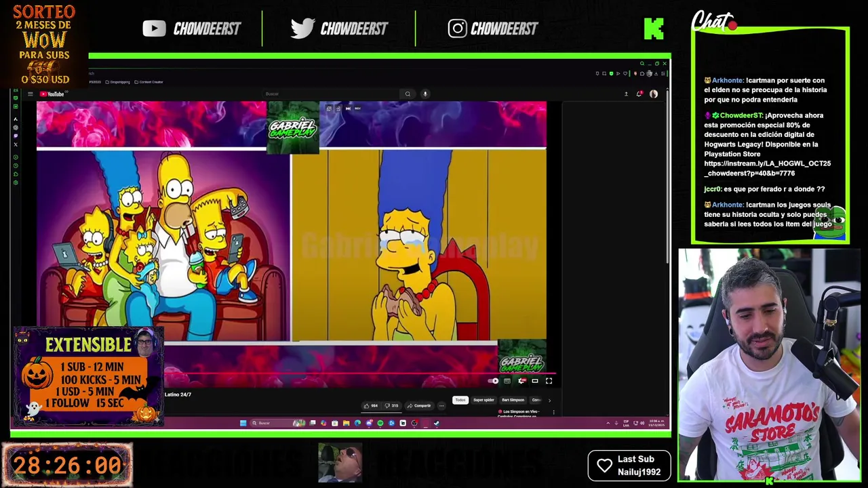This screenshot has height=488, width=868.
Task: Click the video title text Latino 24/7
Action: (178, 394)
